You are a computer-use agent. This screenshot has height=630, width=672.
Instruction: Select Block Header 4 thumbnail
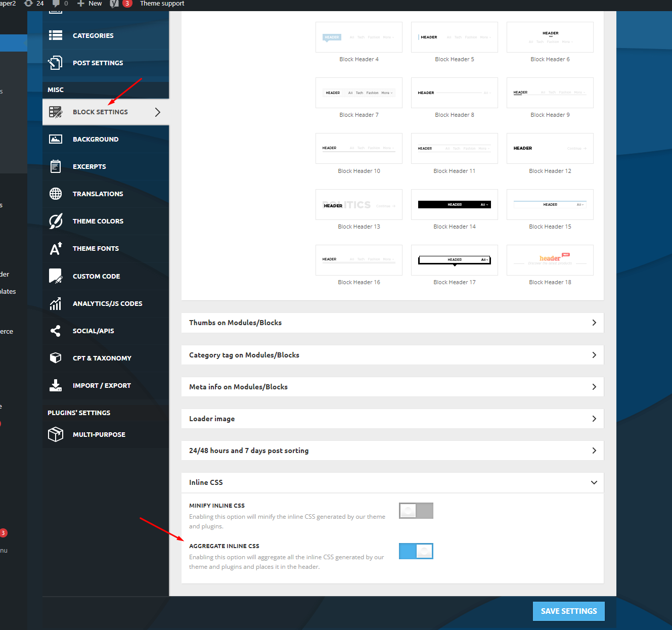pos(359,37)
